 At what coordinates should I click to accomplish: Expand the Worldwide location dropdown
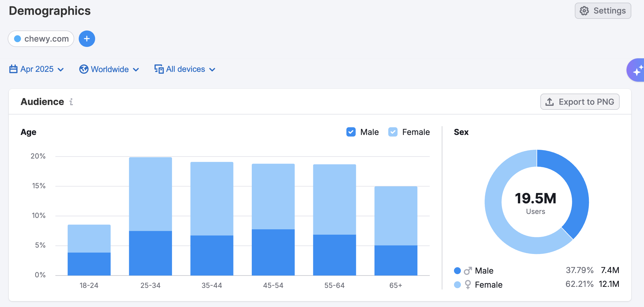110,69
